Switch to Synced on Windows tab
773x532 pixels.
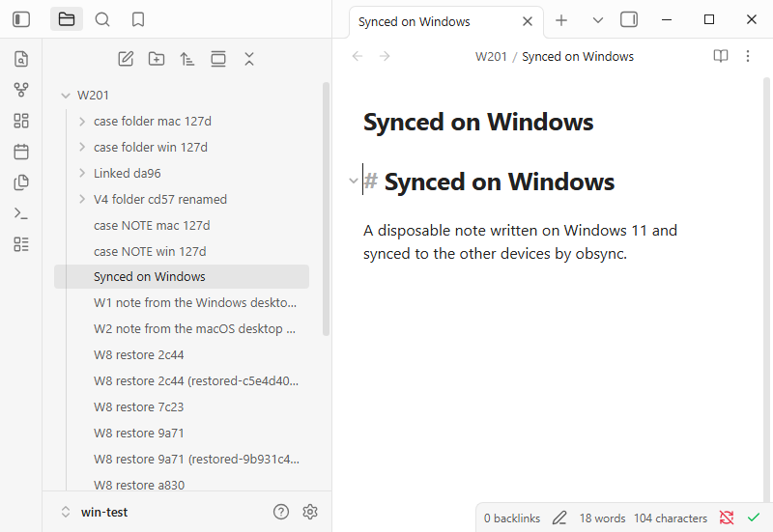[x=415, y=21]
